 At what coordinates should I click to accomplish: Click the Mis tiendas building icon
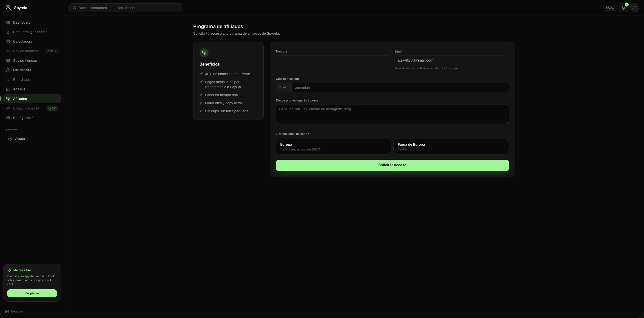[8, 70]
